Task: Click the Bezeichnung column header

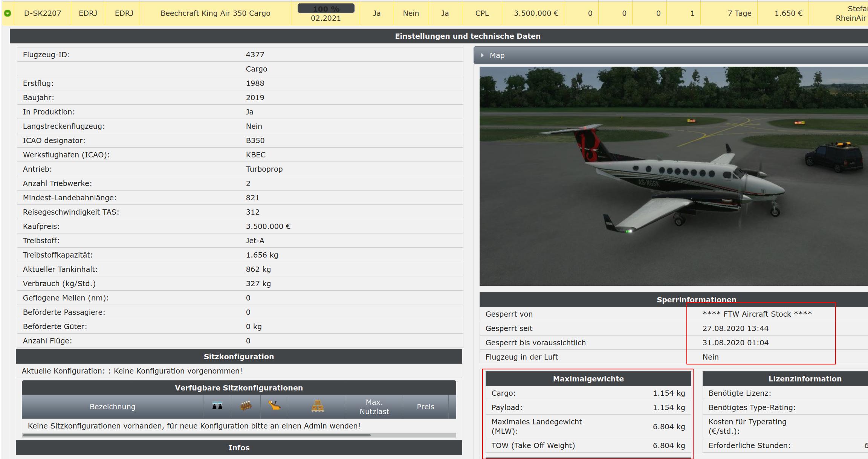Action: (x=112, y=407)
